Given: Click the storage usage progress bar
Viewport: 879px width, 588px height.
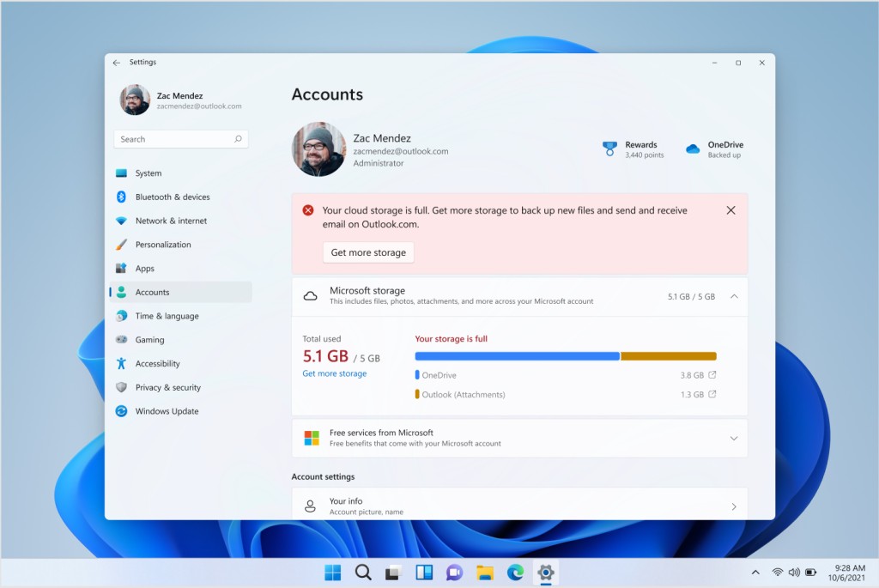Looking at the screenshot, I should (566, 355).
